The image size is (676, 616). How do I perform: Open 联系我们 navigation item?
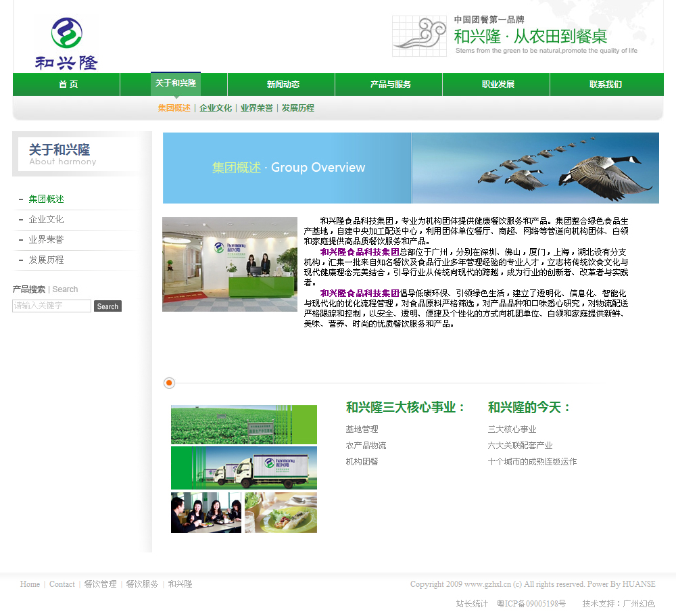[605, 85]
